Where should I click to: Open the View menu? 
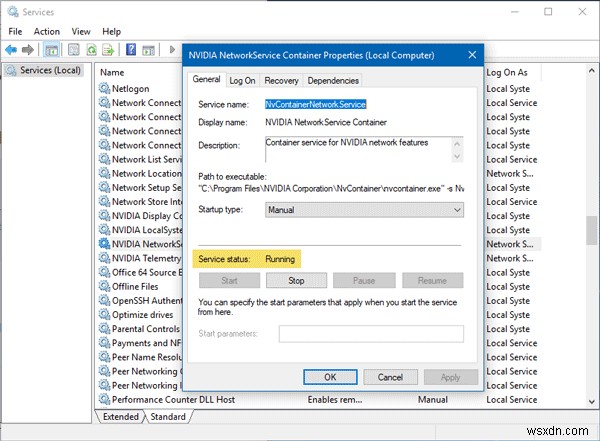click(x=81, y=31)
